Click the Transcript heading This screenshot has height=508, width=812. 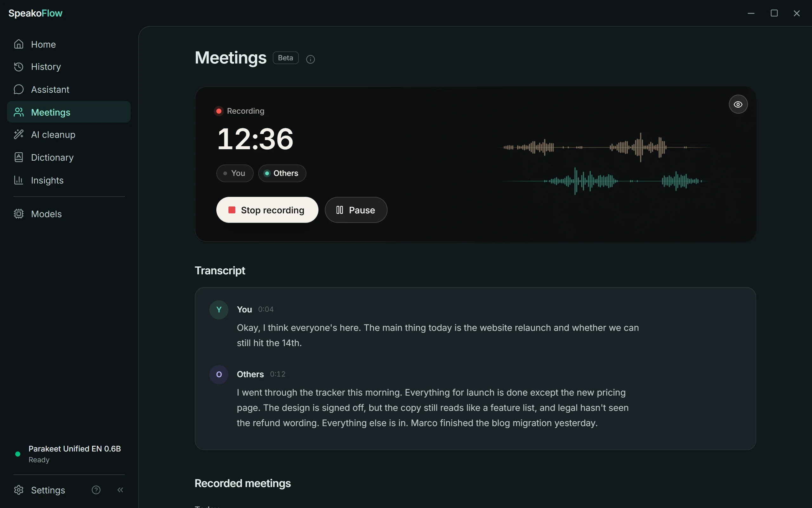(220, 271)
